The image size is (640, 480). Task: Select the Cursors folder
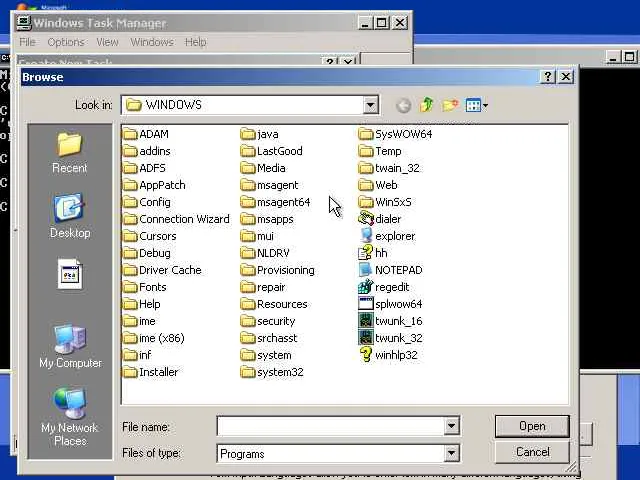(x=149, y=236)
